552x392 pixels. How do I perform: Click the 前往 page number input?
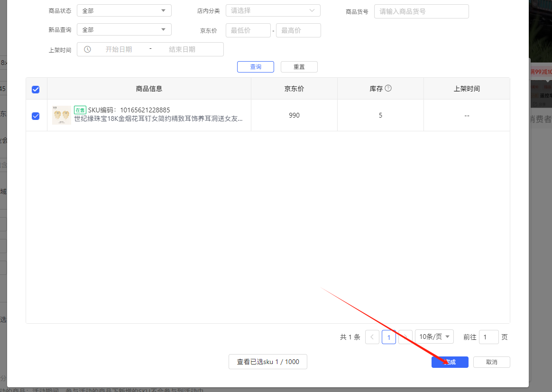(488, 337)
